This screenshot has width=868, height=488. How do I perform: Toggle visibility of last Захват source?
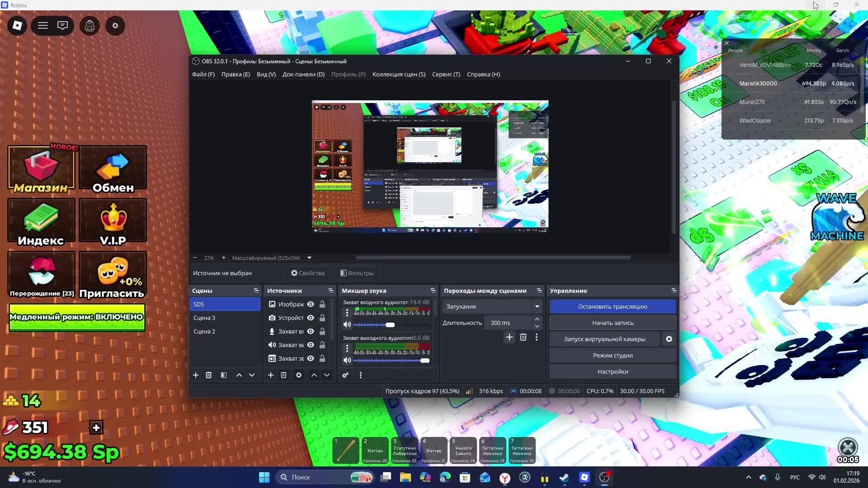311,358
